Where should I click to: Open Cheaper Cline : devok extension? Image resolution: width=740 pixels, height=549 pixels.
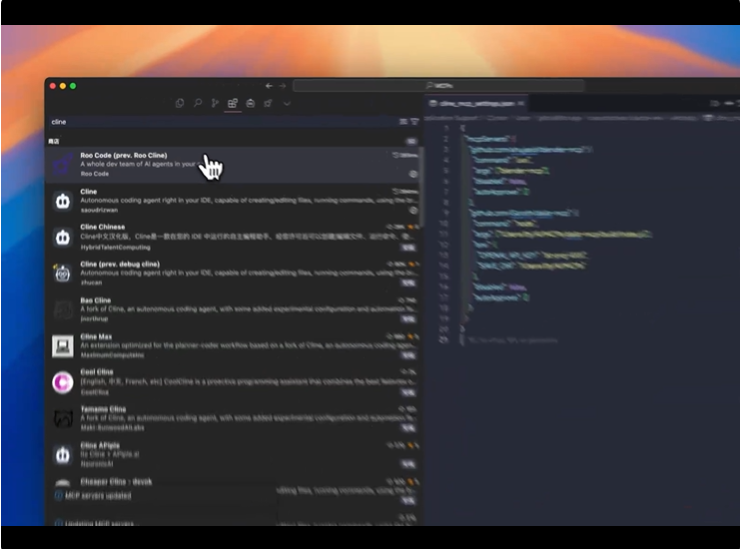tap(116, 481)
